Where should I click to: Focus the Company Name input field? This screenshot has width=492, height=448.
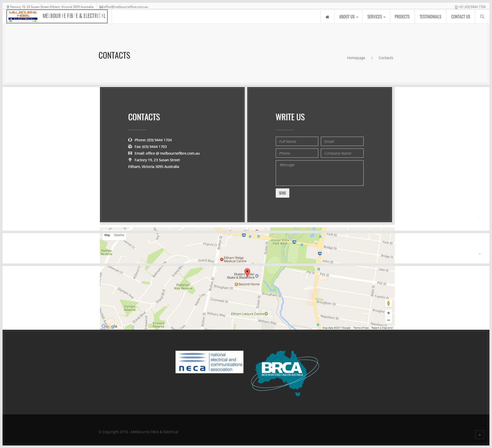point(342,153)
